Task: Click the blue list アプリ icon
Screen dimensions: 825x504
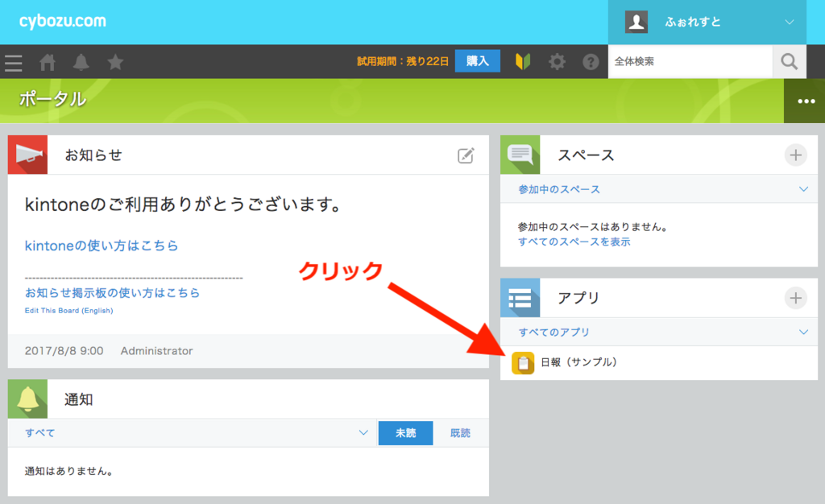Action: coord(520,297)
